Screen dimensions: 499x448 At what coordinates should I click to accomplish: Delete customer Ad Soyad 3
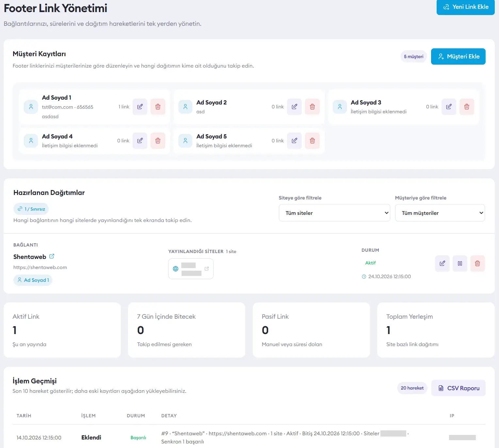(x=467, y=107)
